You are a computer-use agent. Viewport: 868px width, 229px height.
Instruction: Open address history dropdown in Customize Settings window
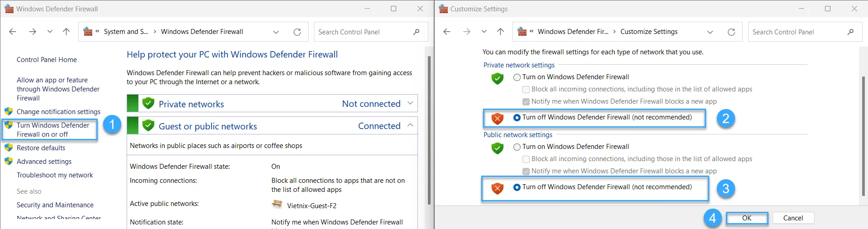click(710, 32)
